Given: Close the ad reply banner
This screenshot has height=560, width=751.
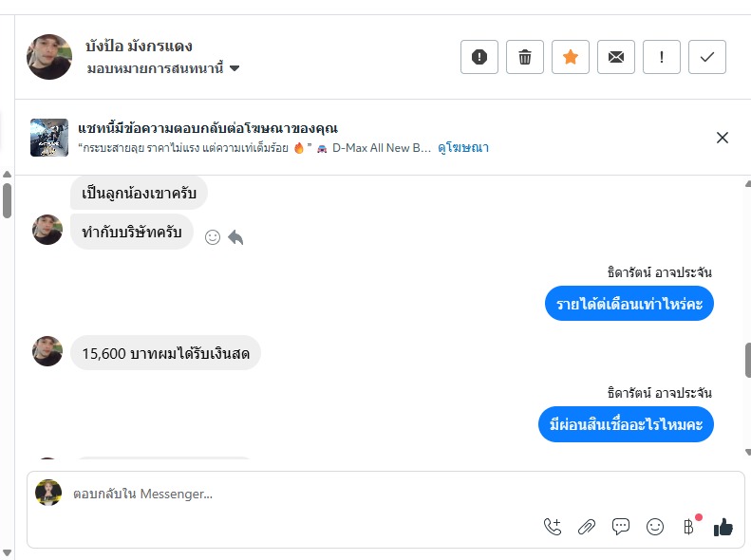Looking at the screenshot, I should pos(723,138).
